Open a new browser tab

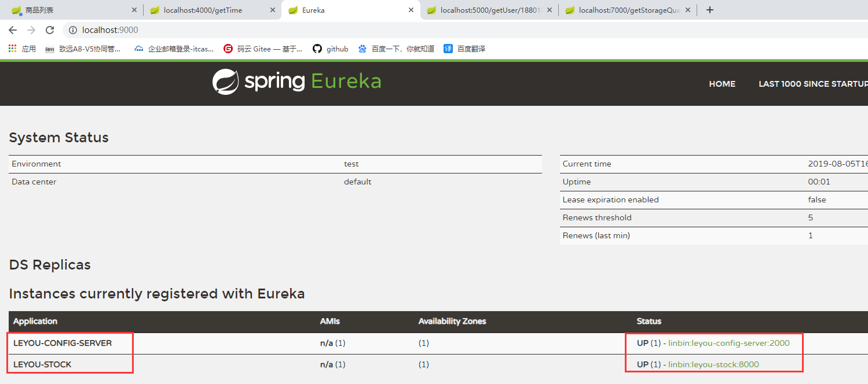[710, 10]
